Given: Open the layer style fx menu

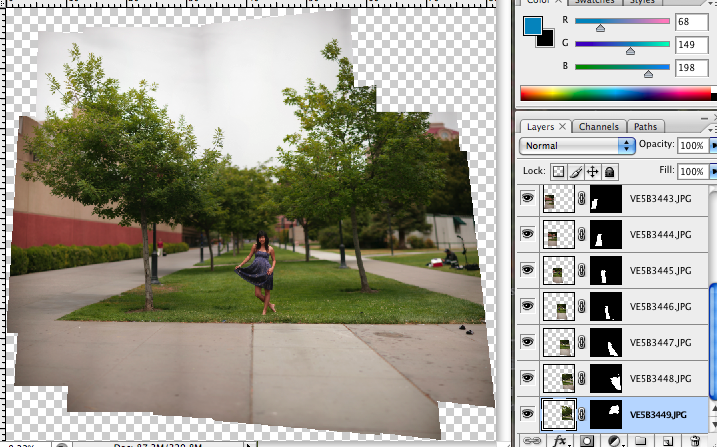Looking at the screenshot, I should pyautogui.click(x=560, y=440).
